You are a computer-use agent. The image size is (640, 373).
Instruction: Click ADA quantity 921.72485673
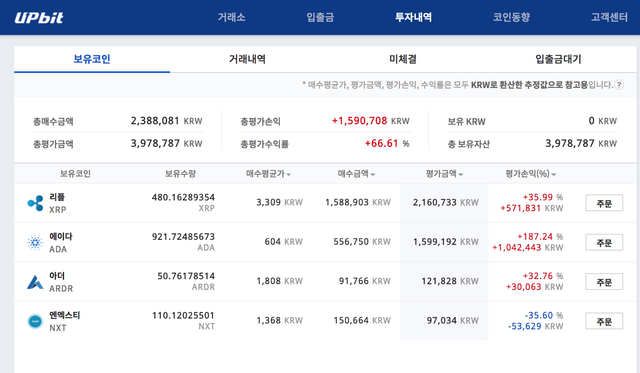(x=183, y=237)
